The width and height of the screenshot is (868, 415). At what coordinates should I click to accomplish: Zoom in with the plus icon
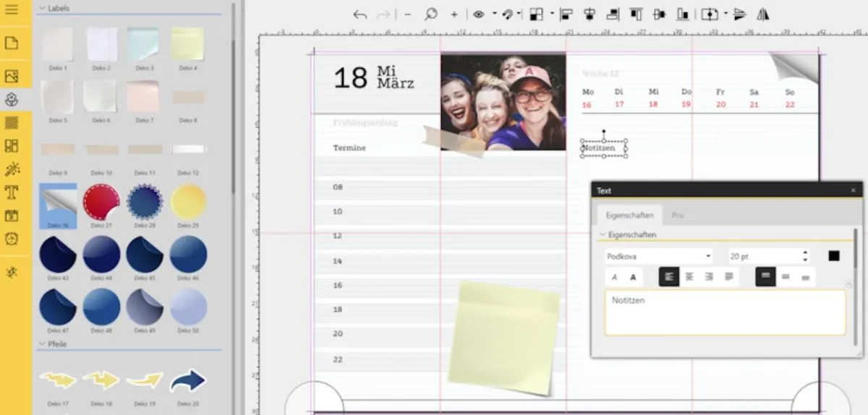[x=454, y=14]
